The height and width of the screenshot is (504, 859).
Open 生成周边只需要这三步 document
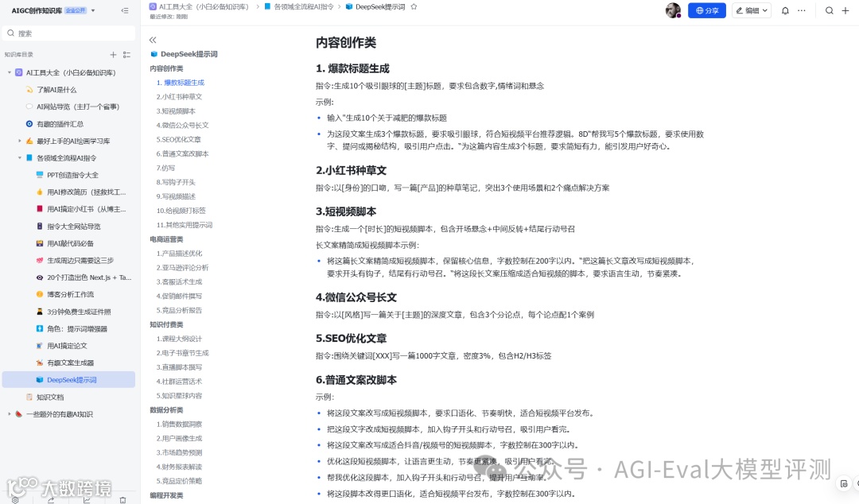pyautogui.click(x=80, y=261)
